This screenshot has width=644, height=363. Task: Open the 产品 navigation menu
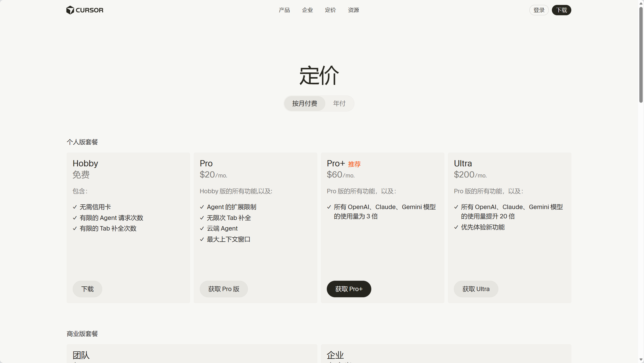[x=284, y=10]
